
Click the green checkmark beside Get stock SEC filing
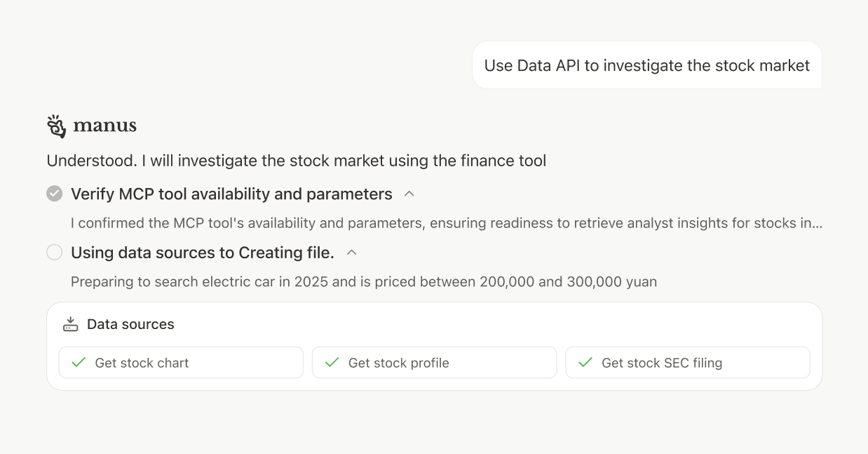pyautogui.click(x=585, y=362)
